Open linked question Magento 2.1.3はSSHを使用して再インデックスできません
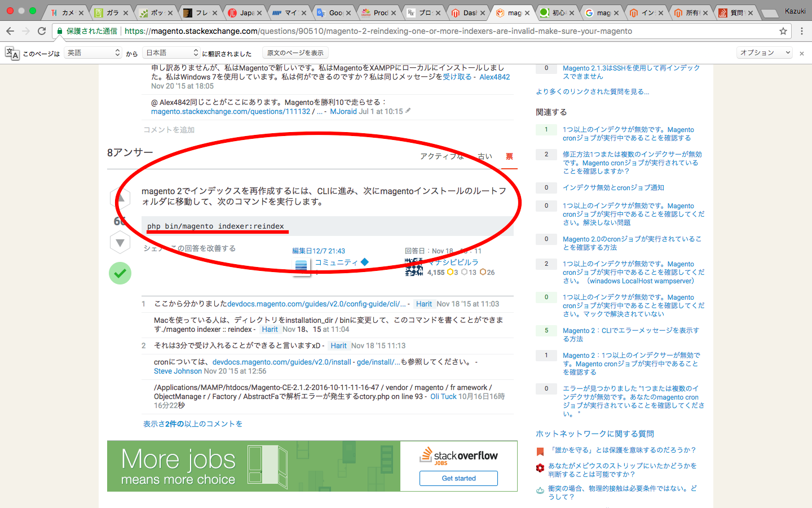812x508 pixels. [x=631, y=72]
